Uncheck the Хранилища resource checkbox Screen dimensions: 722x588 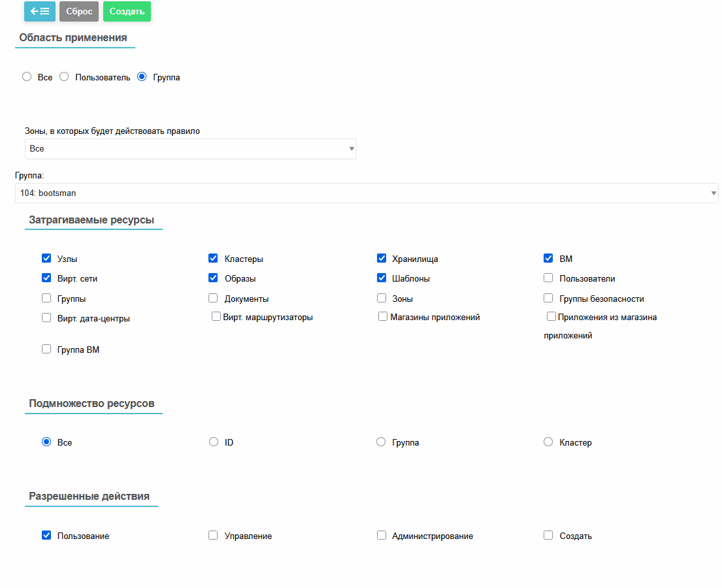pos(382,258)
